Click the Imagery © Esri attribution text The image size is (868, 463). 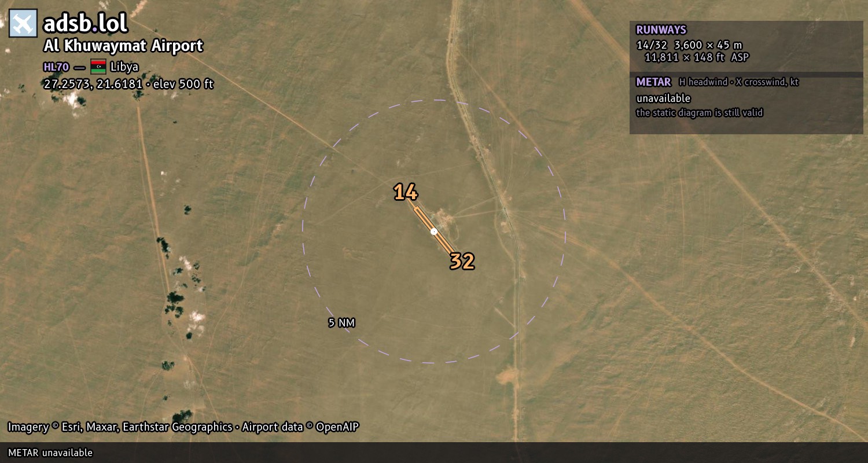coord(183,427)
